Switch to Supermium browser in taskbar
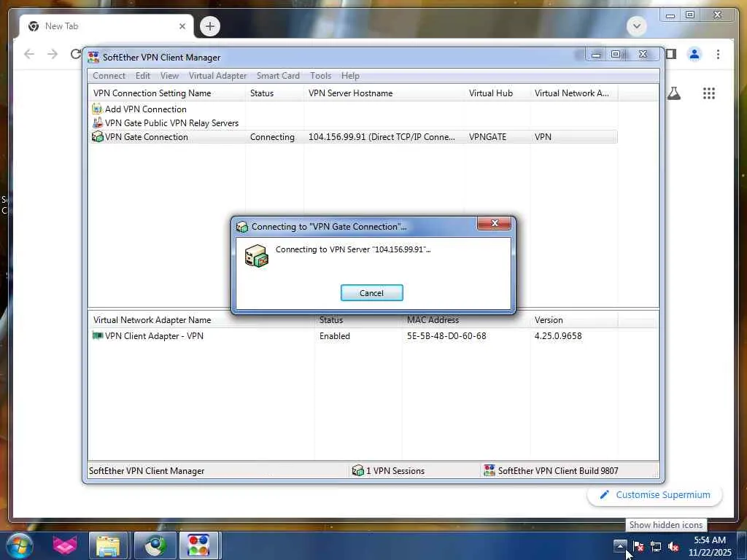This screenshot has height=560, width=747. pyautogui.click(x=155, y=545)
